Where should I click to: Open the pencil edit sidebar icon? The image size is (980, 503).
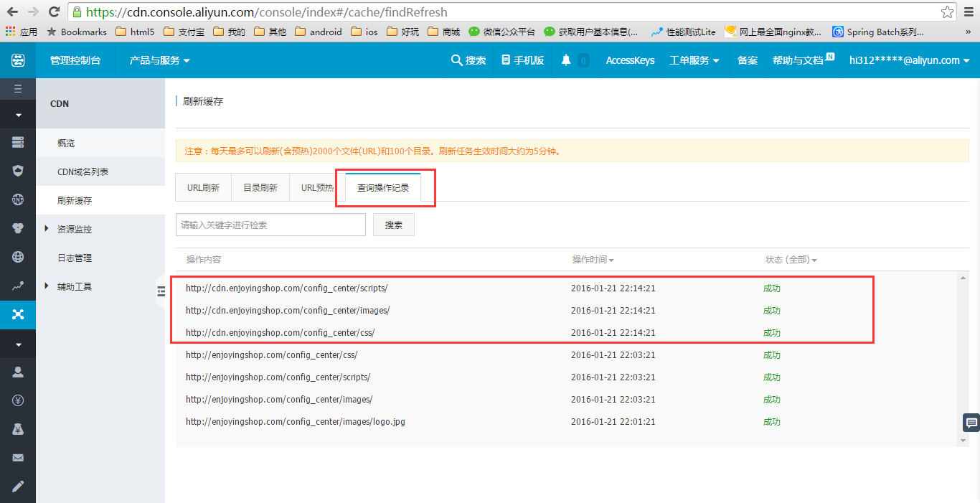tap(18, 486)
